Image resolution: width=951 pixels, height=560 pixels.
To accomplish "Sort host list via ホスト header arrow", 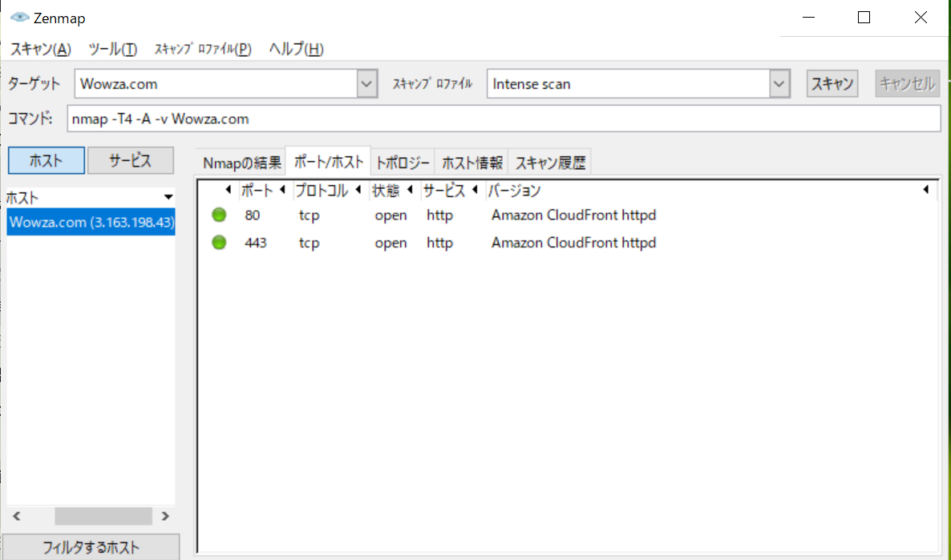I will point(168,197).
